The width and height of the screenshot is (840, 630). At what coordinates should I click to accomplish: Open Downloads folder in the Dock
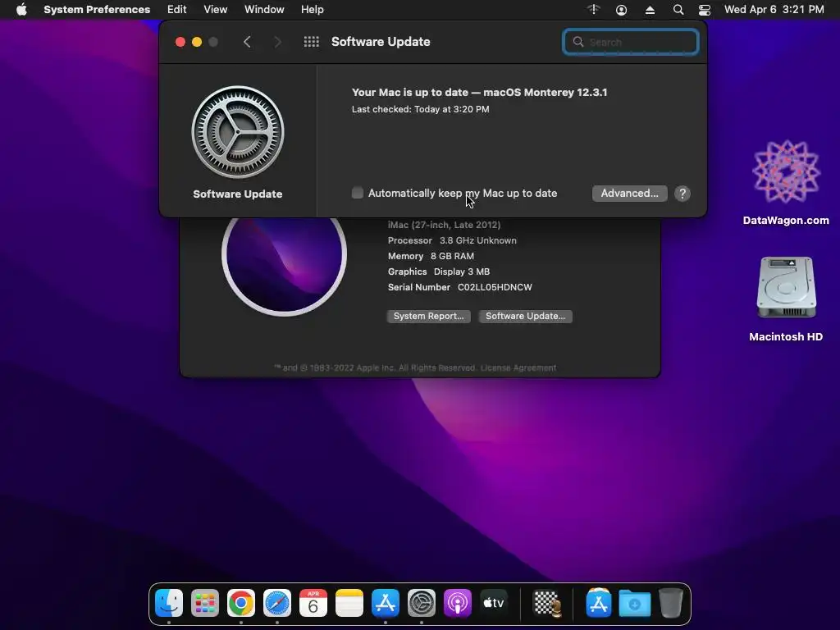[635, 603]
